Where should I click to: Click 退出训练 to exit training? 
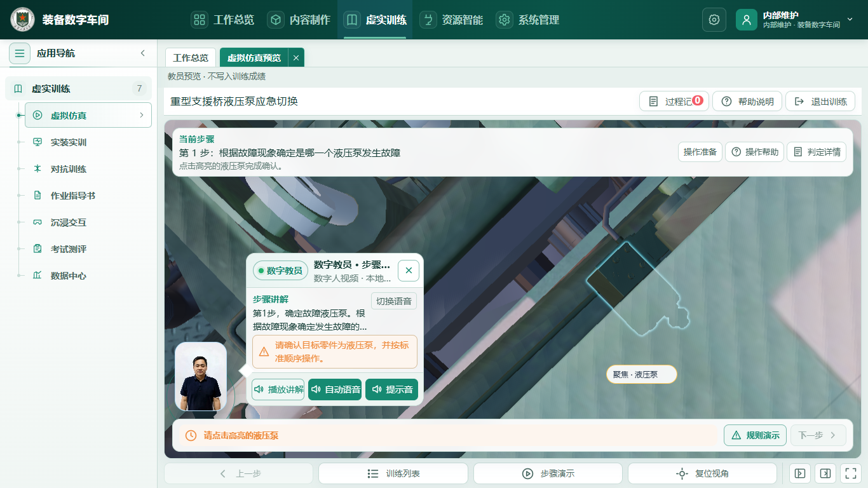[x=820, y=102]
